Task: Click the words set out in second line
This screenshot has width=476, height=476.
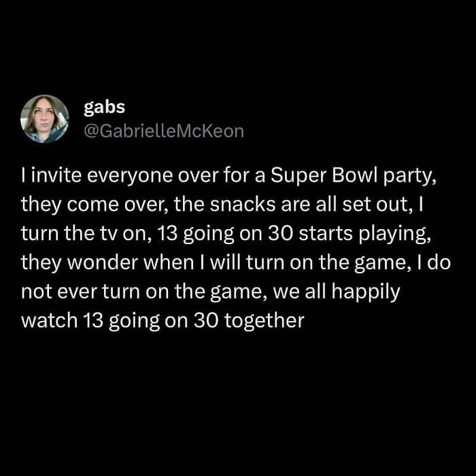Action: [x=377, y=205]
